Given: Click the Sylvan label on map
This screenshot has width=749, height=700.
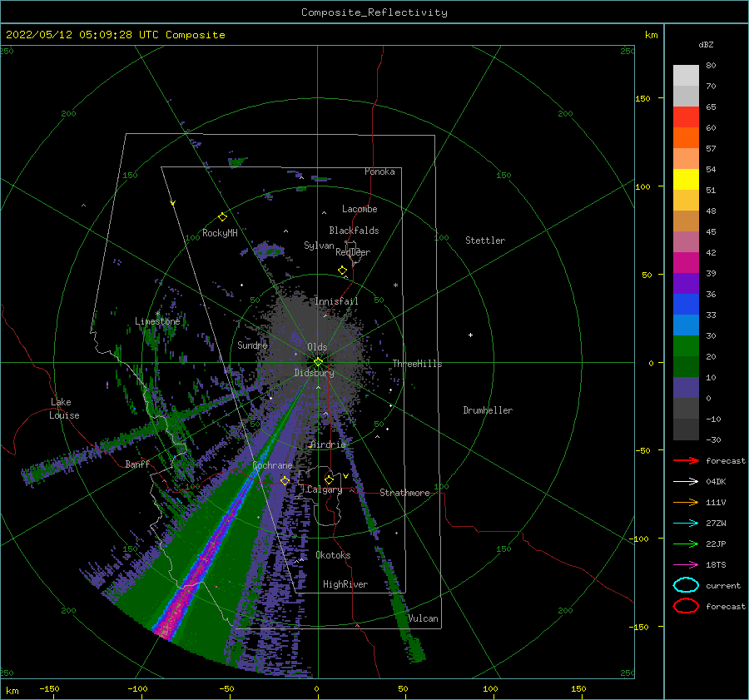Looking at the screenshot, I should (x=319, y=246).
